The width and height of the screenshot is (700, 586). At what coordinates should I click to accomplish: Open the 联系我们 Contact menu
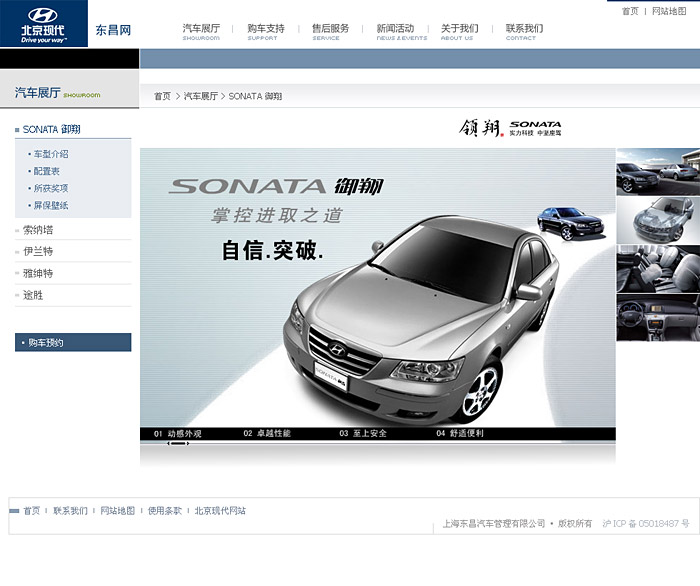point(524,32)
